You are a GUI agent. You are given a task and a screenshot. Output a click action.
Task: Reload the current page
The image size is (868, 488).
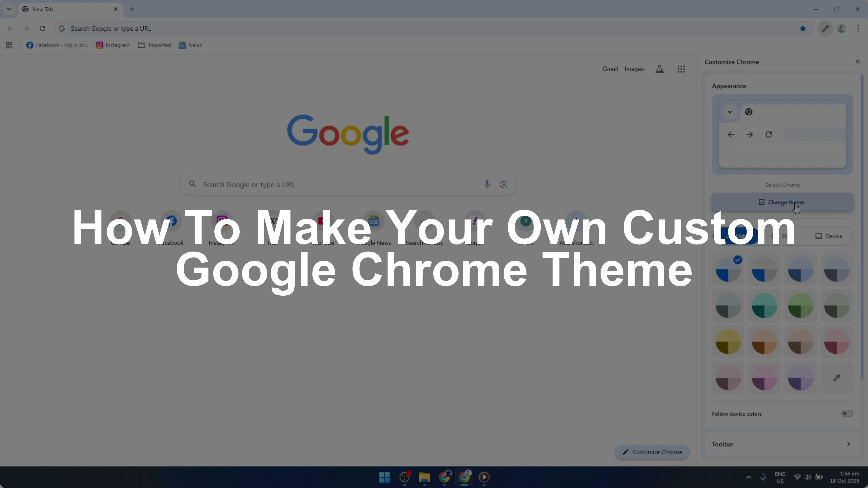tap(42, 29)
